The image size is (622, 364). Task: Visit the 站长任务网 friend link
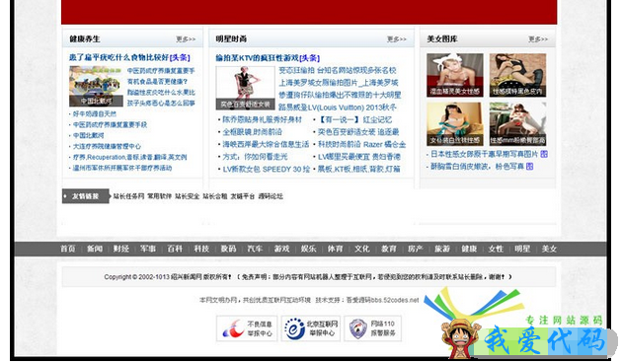pos(128,196)
